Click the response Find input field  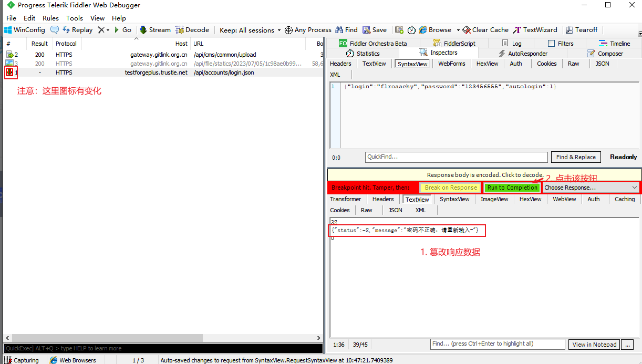pyautogui.click(x=498, y=344)
